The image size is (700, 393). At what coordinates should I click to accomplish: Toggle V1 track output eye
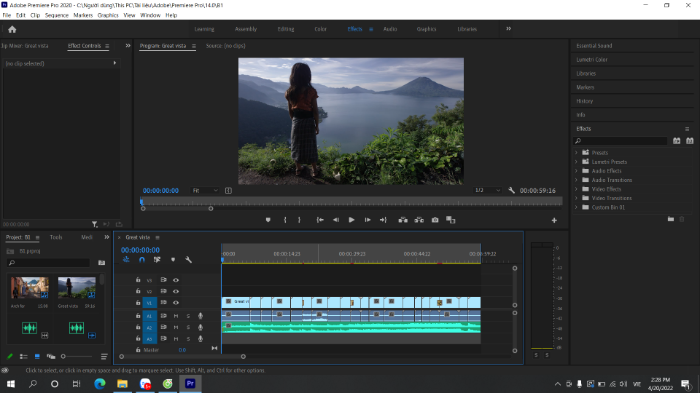176,303
